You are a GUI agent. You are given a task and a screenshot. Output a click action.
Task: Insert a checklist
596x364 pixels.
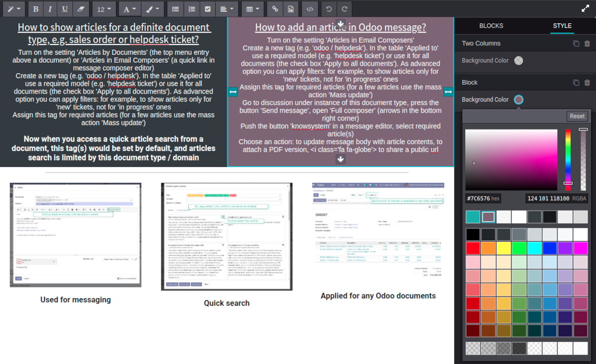point(207,9)
